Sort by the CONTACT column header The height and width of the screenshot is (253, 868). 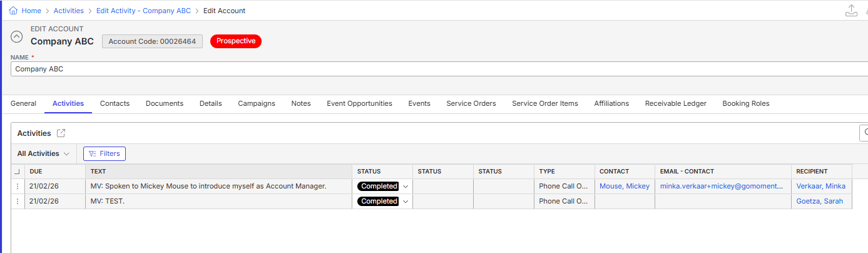[x=625, y=172]
